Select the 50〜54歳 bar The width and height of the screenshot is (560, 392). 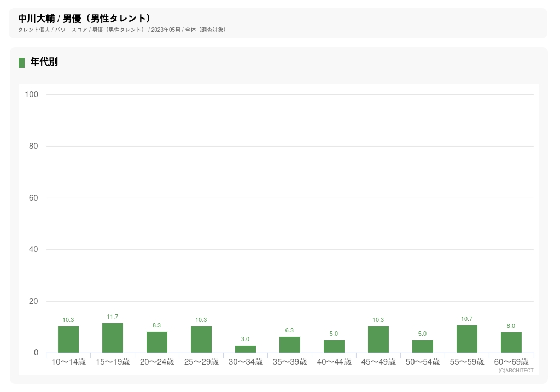pos(423,346)
